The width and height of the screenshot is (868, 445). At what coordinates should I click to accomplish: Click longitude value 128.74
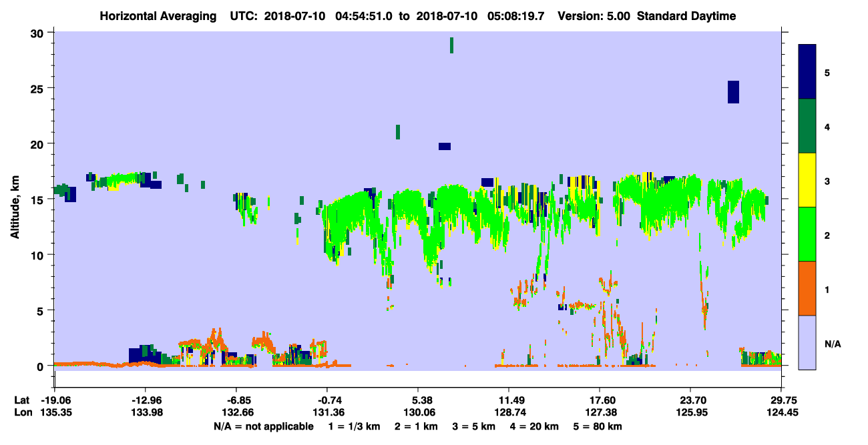pyautogui.click(x=509, y=412)
